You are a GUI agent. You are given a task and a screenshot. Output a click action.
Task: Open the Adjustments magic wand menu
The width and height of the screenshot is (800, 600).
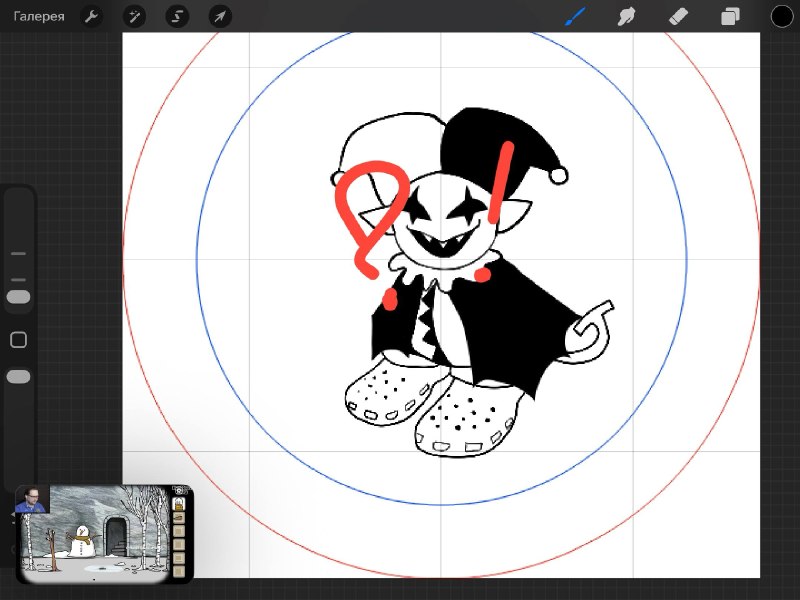135,16
